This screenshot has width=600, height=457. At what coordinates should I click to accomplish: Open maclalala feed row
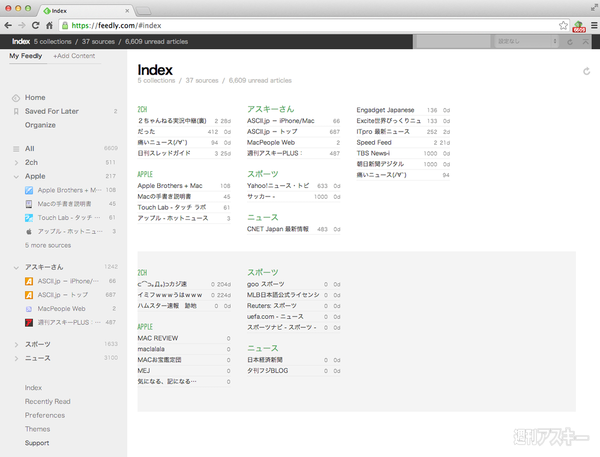tap(184, 349)
